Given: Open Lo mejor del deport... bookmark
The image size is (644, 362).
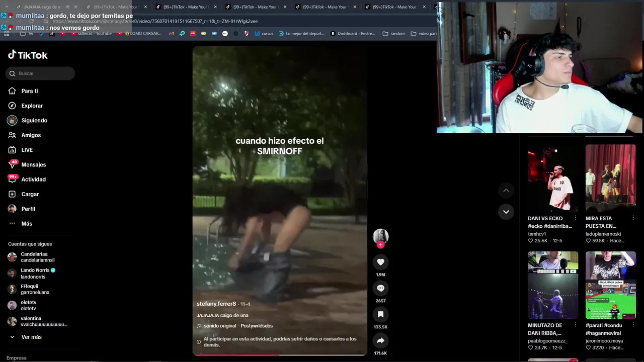Looking at the screenshot, I should [x=302, y=34].
